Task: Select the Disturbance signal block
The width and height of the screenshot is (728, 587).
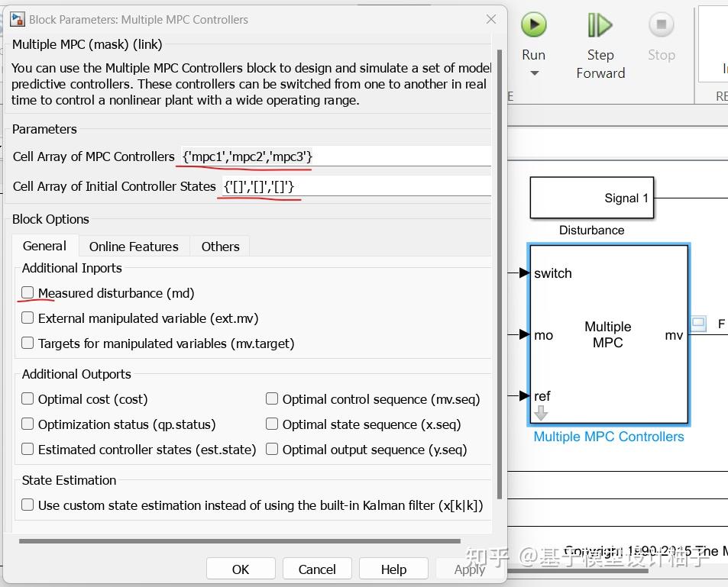Action: point(591,198)
